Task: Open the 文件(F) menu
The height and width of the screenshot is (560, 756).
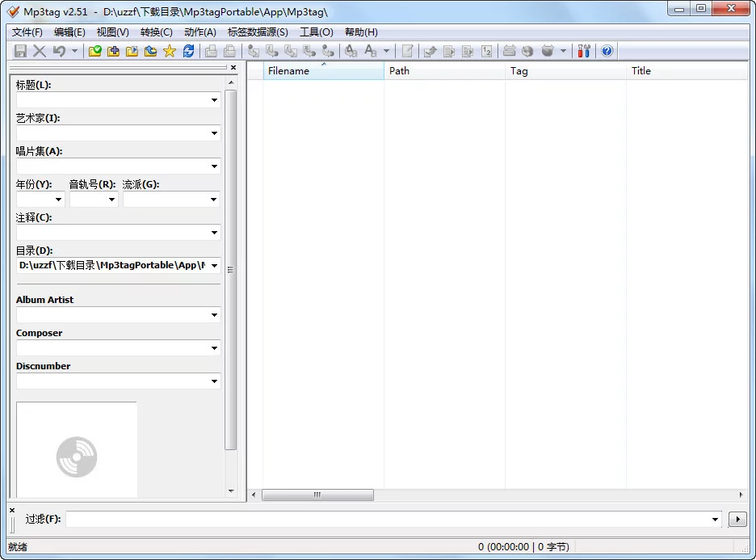Action: pyautogui.click(x=27, y=32)
